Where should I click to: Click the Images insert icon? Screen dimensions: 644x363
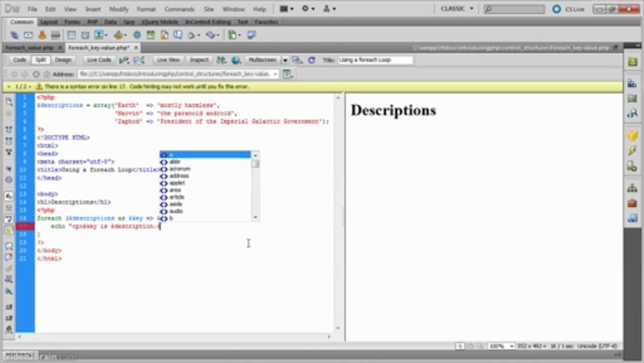(x=100, y=35)
